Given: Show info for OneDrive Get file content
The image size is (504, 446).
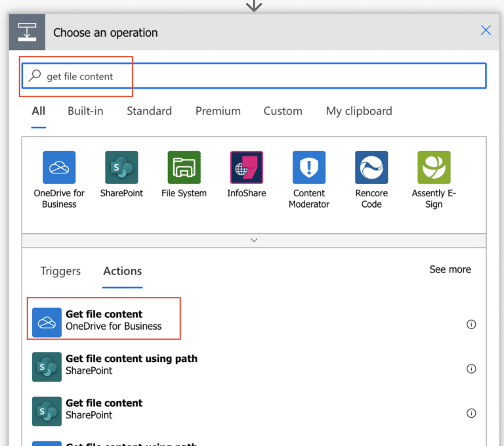Looking at the screenshot, I should [471, 324].
